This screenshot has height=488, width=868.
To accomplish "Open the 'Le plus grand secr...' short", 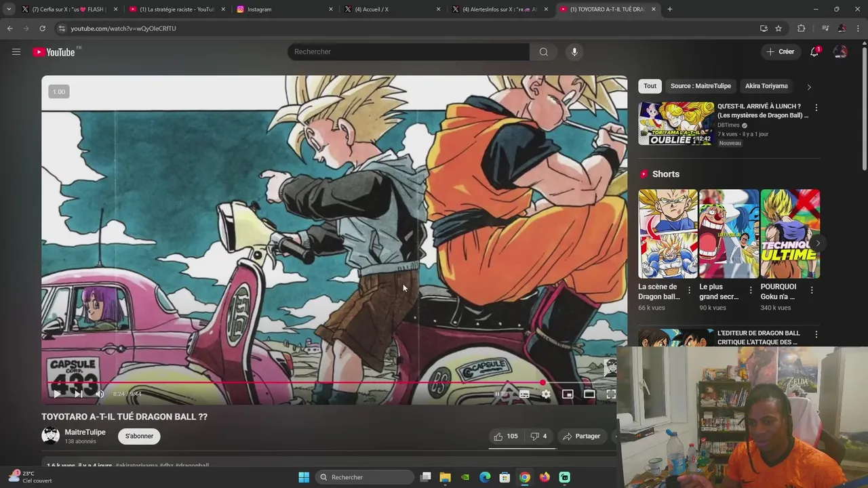I will pos(729,234).
